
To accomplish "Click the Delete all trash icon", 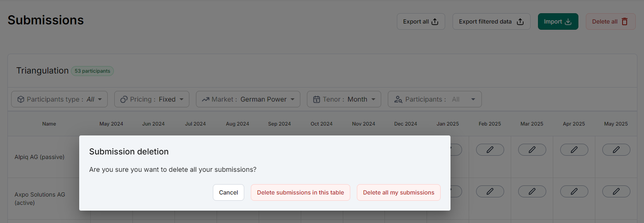I will 625,21.
